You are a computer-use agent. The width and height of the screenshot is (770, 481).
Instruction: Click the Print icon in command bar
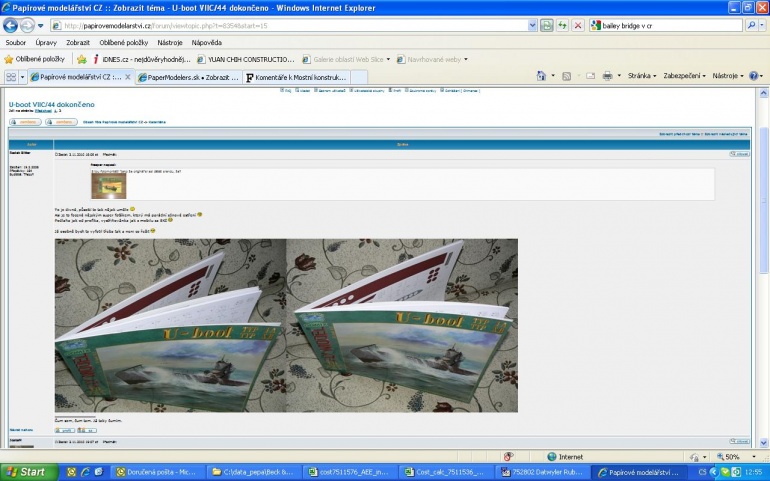607,76
